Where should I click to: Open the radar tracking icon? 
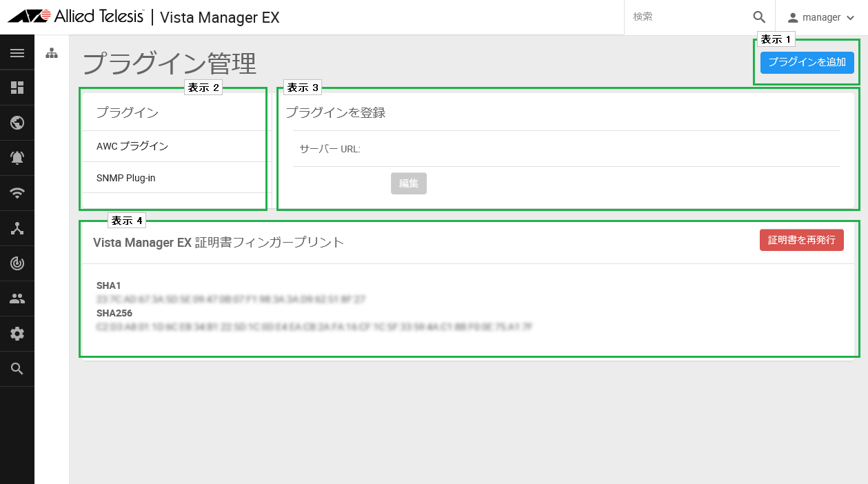point(17,263)
